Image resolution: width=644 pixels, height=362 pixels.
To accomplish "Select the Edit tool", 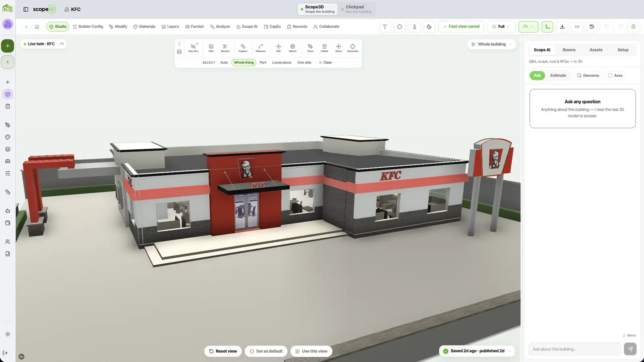I will 278,48.
